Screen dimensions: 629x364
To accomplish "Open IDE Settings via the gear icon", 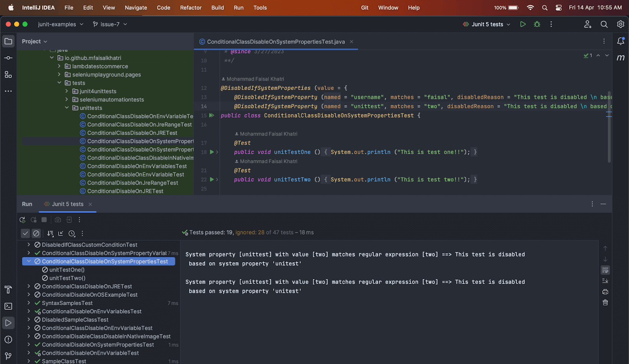I will pyautogui.click(x=620, y=24).
